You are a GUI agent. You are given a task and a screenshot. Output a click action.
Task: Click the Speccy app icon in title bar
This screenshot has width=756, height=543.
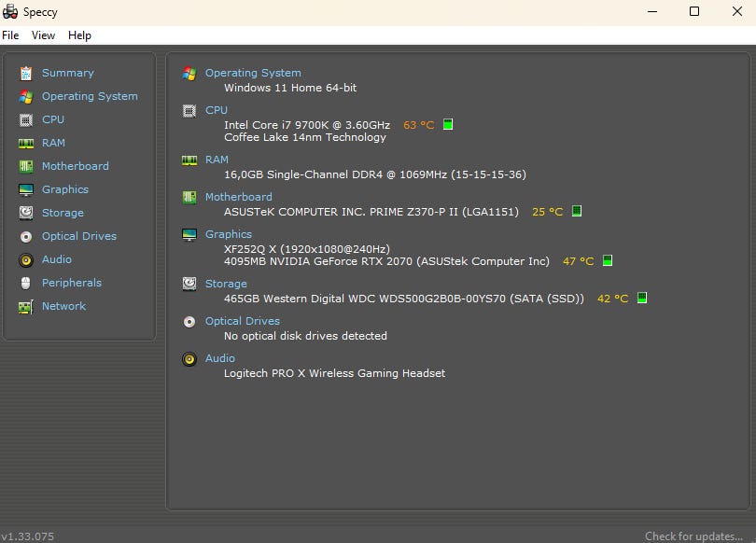(x=10, y=11)
